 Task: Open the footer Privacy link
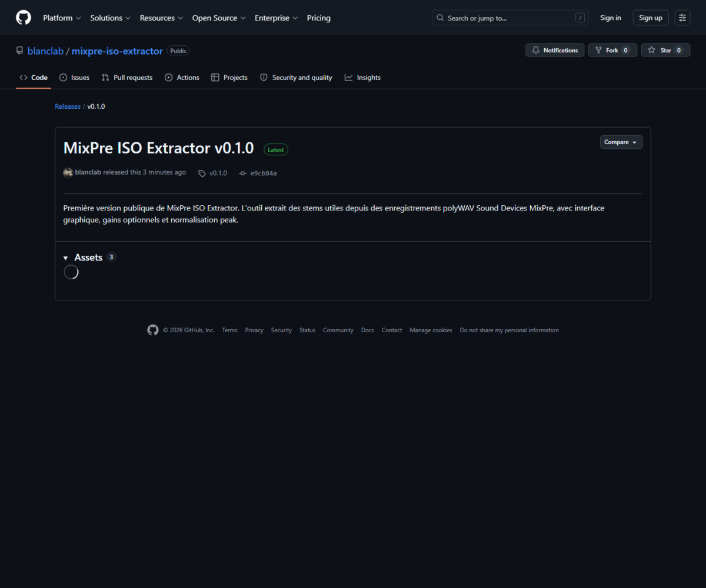click(254, 330)
